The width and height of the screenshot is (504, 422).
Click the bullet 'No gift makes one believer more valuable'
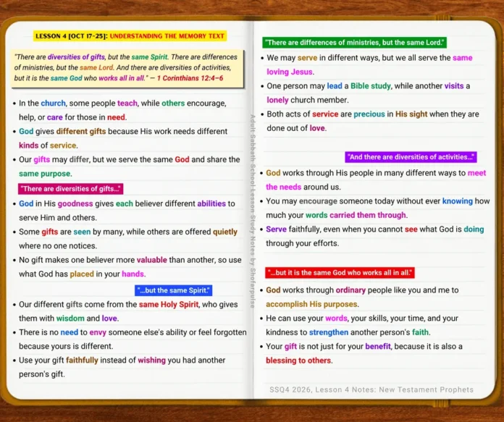[127, 267]
